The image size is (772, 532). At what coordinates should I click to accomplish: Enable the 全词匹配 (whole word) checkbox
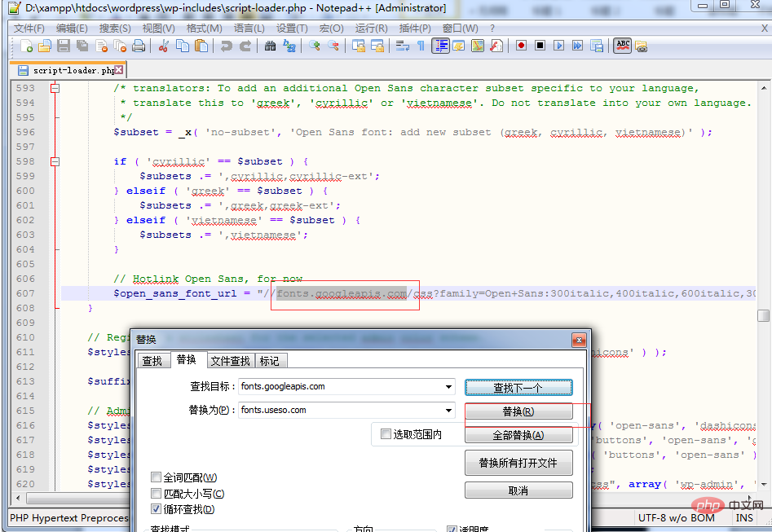[157, 477]
